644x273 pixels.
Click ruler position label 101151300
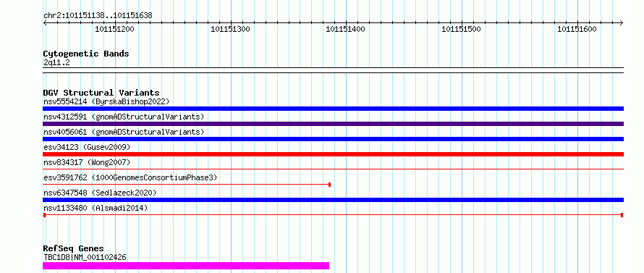point(230,29)
